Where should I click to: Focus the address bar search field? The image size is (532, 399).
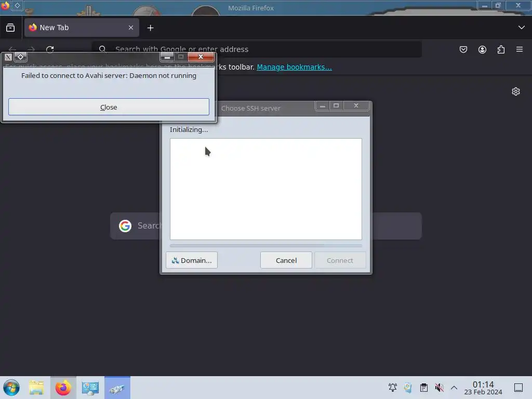pyautogui.click(x=257, y=49)
